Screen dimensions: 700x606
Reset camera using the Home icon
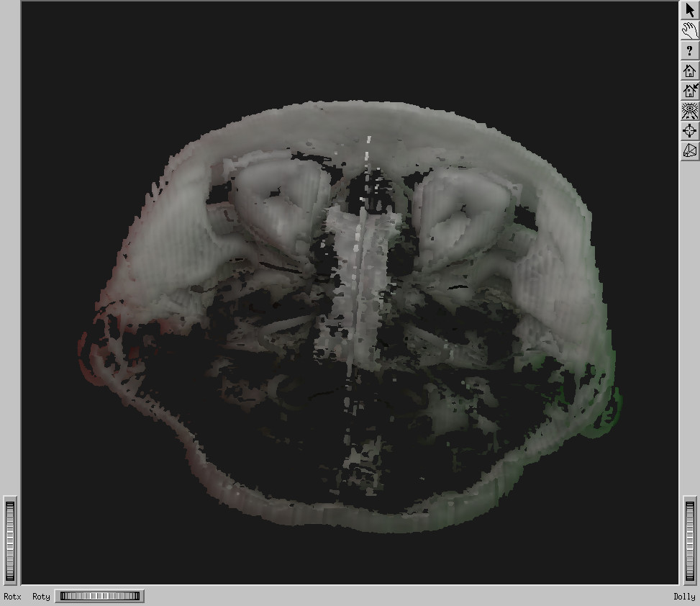click(x=689, y=71)
